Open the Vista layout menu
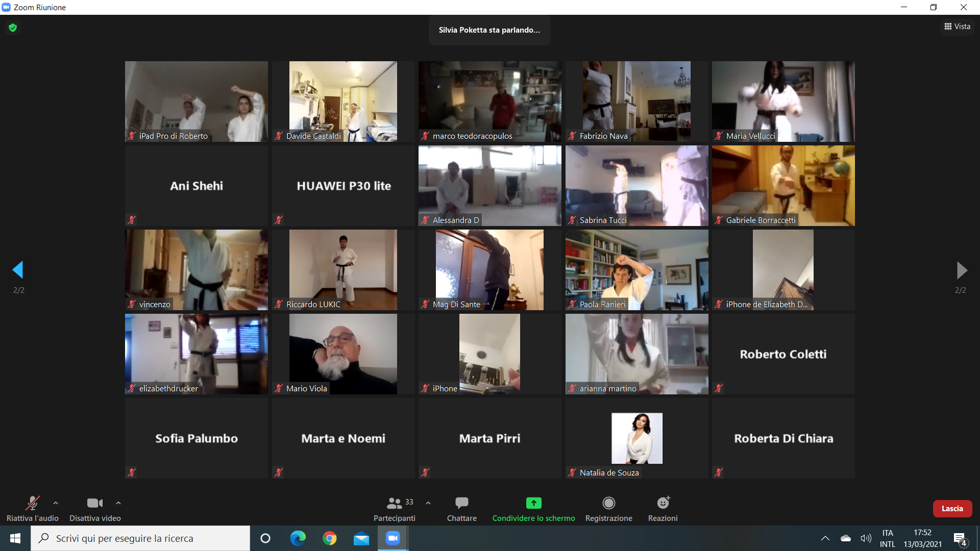This screenshot has width=980, height=551. coord(957,27)
